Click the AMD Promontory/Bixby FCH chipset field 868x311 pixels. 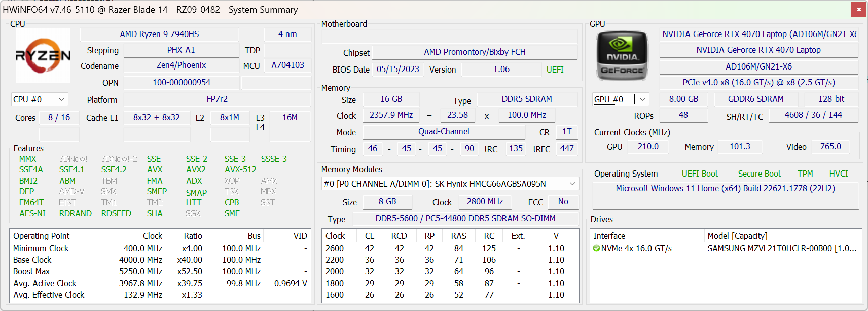475,52
